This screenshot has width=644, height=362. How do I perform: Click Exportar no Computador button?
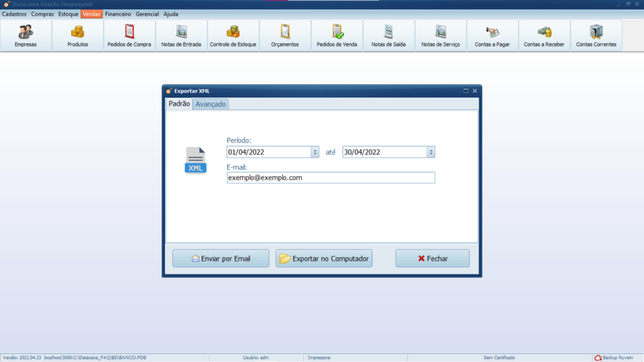(x=324, y=258)
